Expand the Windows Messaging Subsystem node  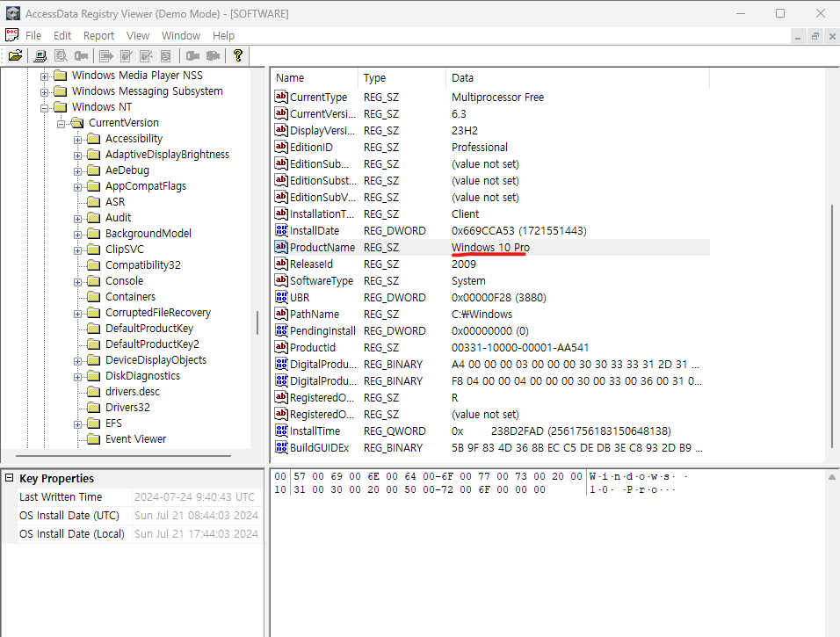45,92
